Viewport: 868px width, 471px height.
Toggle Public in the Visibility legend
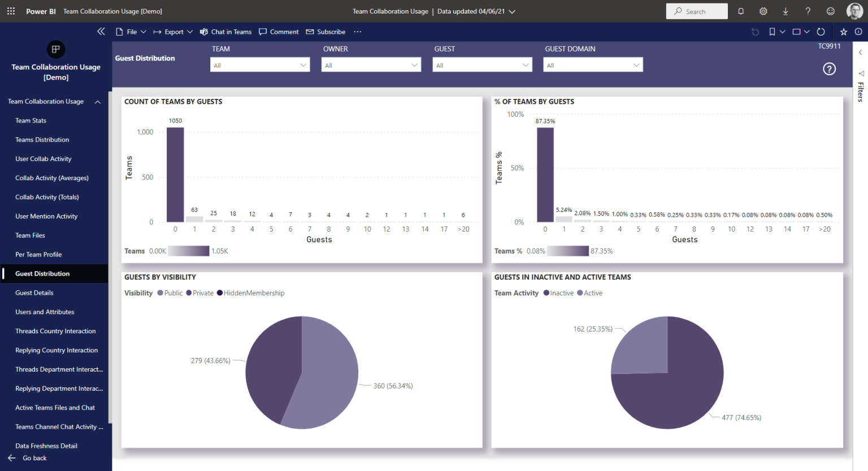pyautogui.click(x=170, y=293)
